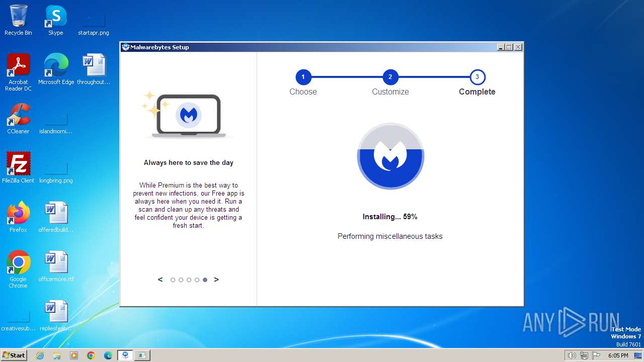This screenshot has width=644, height=362.
Task: Launch the FileZilla Client shortcut
Action: (18, 168)
